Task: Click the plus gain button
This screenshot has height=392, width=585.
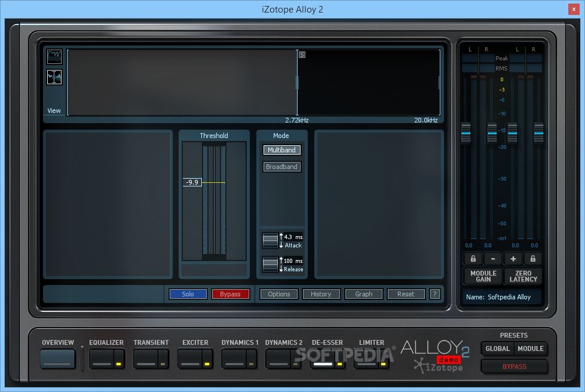Action: tap(513, 259)
